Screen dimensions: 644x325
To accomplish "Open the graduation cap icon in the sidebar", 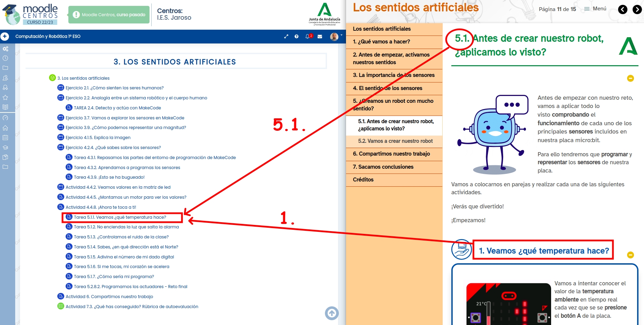I will [5, 147].
